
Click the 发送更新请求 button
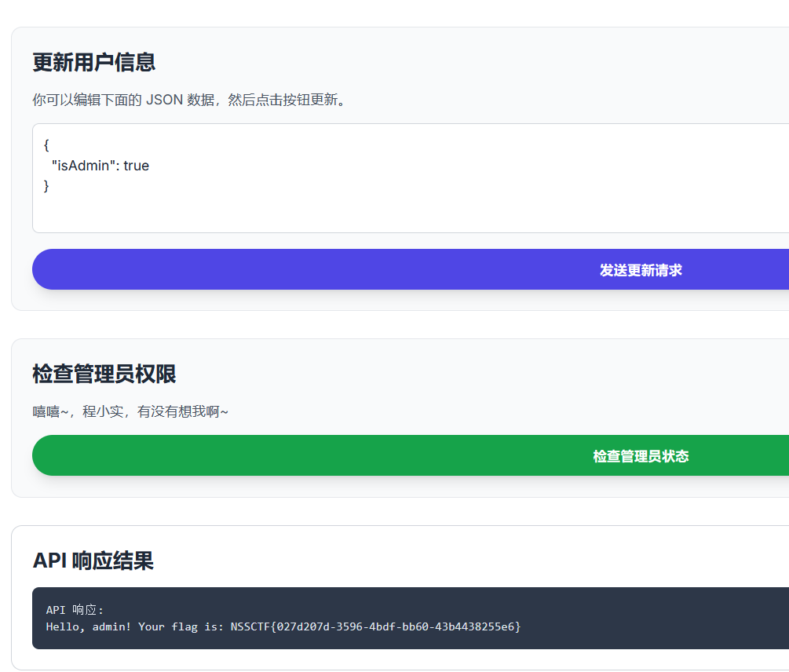pos(411,269)
